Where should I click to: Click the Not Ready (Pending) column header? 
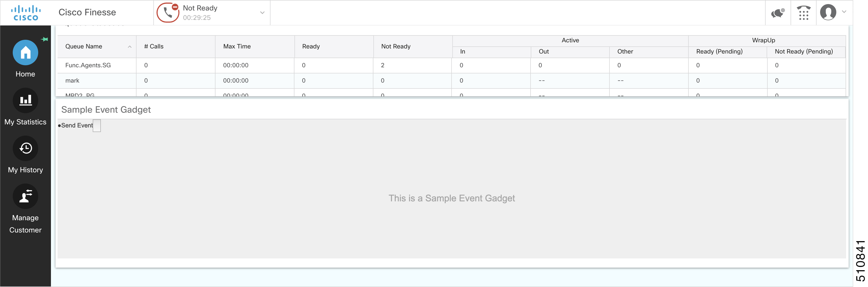click(806, 51)
